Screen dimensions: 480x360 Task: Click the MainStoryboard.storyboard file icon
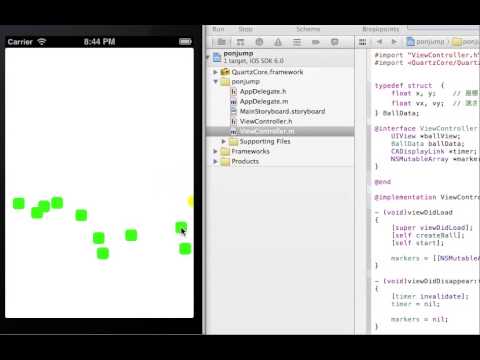(234, 111)
